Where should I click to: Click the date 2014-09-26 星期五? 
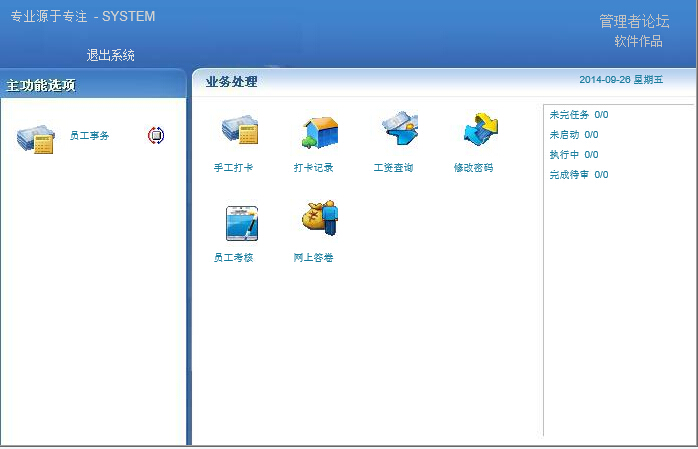pos(620,80)
